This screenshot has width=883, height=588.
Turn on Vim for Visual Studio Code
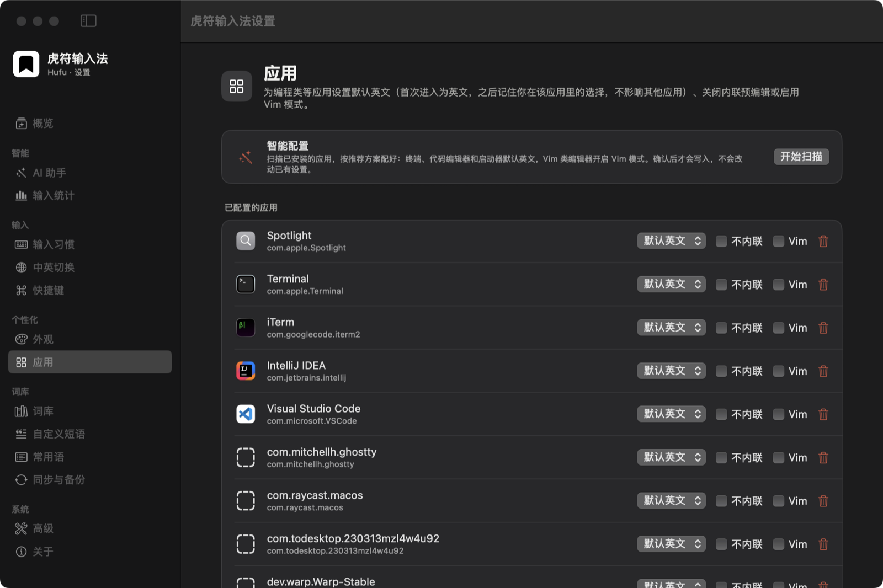[779, 414]
